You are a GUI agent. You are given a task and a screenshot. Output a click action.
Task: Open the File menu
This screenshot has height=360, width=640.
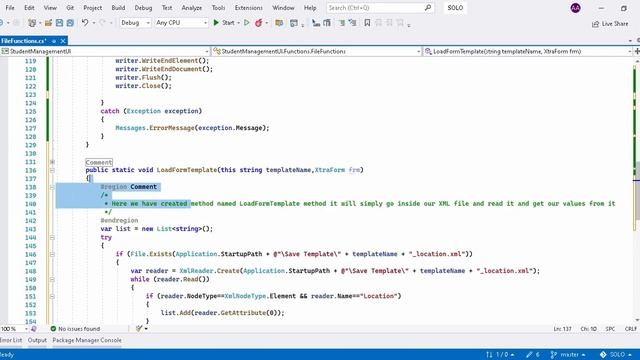tap(10, 8)
